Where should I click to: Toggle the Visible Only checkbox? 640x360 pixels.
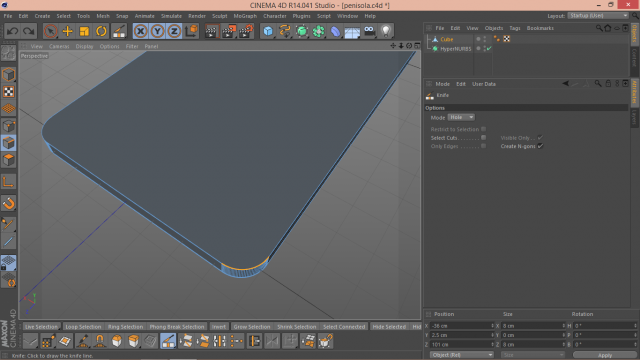click(540, 138)
